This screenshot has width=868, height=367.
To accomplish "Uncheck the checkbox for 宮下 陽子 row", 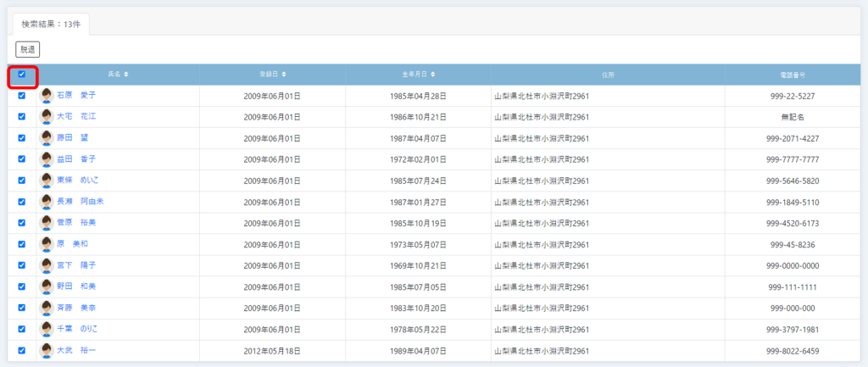I will pos(22,265).
